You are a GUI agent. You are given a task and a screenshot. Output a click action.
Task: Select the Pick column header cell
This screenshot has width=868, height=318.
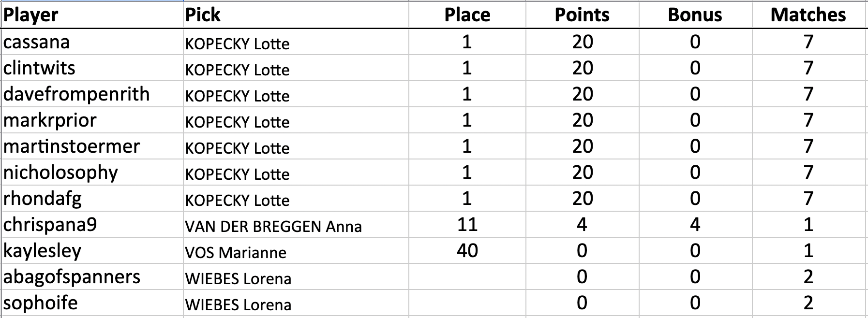coord(296,15)
